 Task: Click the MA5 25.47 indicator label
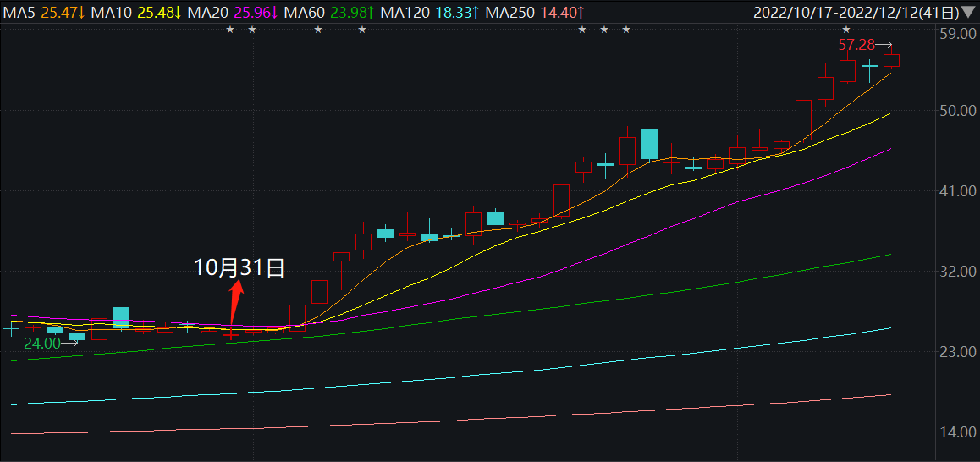(x=44, y=11)
